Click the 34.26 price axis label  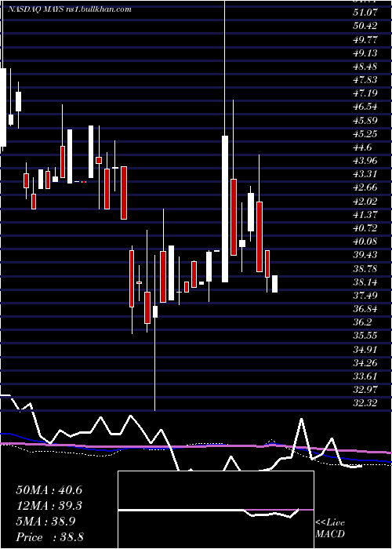coord(366,363)
